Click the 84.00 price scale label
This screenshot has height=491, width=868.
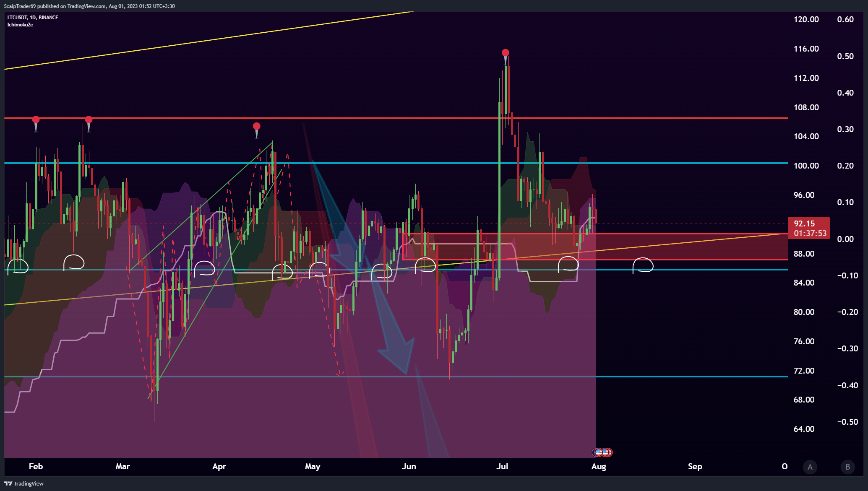point(804,283)
